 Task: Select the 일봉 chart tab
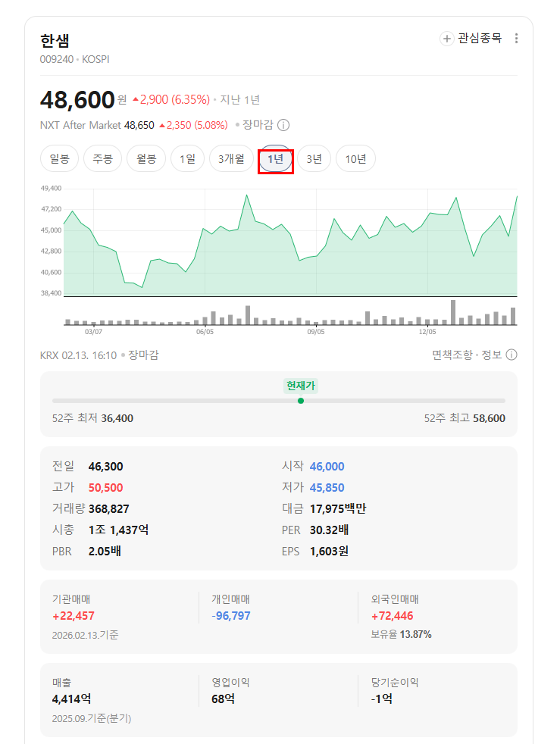tap(59, 159)
